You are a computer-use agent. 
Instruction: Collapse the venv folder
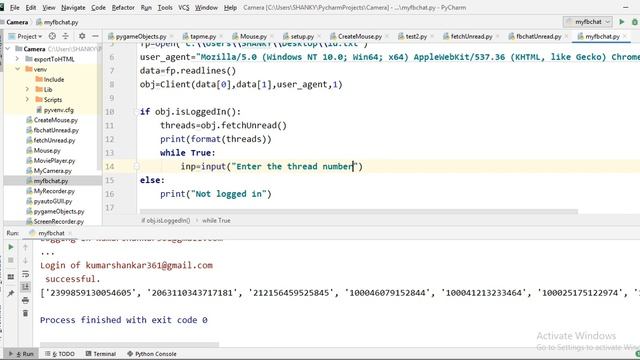tap(17, 69)
